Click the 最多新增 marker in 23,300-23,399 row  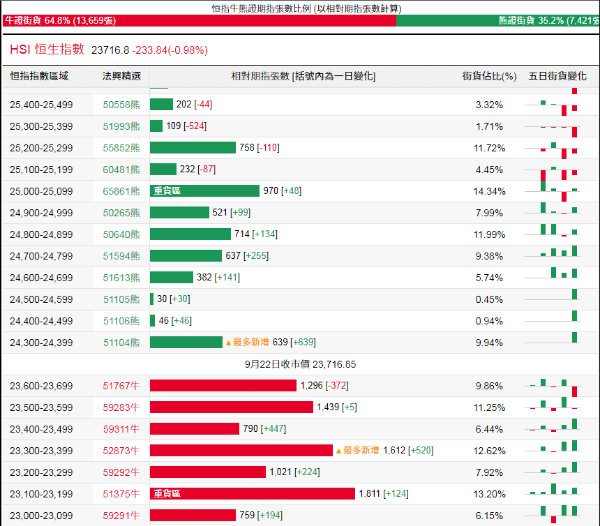pyautogui.click(x=357, y=450)
